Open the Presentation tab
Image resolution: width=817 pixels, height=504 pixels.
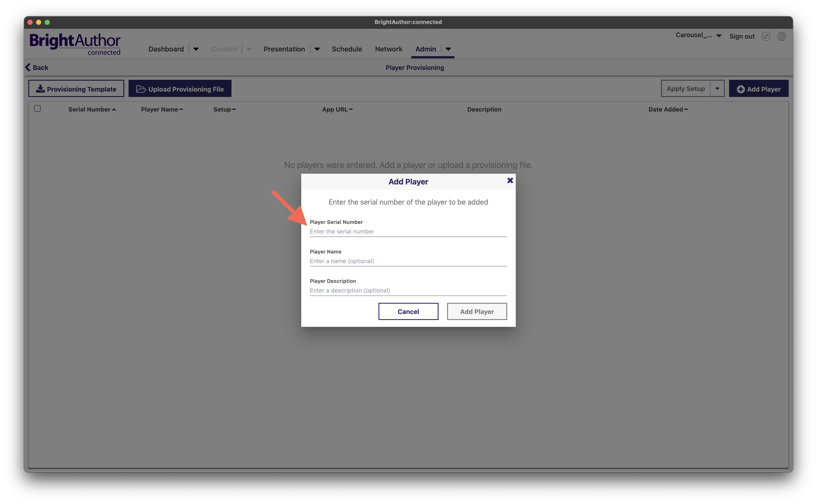pos(284,49)
